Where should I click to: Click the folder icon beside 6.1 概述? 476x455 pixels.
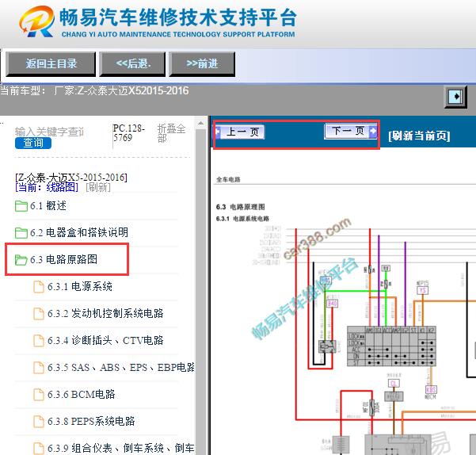(21, 206)
